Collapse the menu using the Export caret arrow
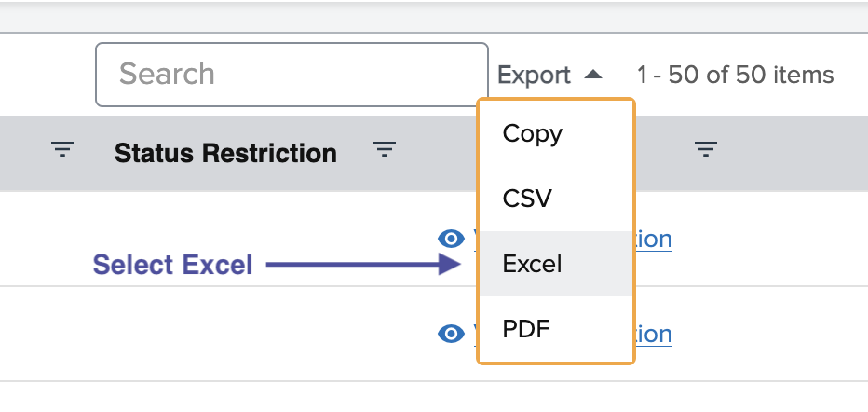The image size is (868, 412). click(x=593, y=75)
